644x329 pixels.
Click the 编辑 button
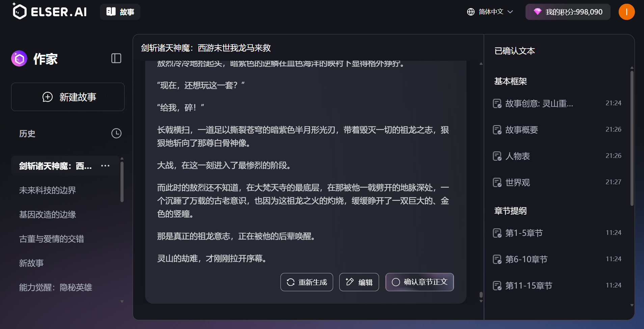(359, 282)
